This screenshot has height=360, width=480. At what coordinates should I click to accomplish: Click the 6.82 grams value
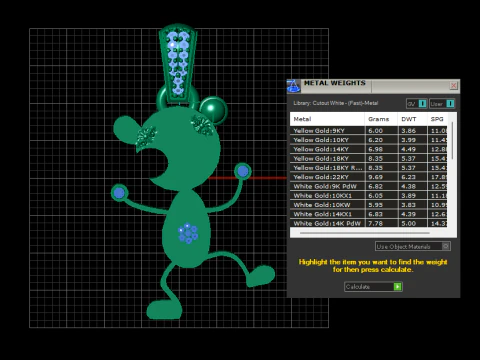(x=375, y=186)
